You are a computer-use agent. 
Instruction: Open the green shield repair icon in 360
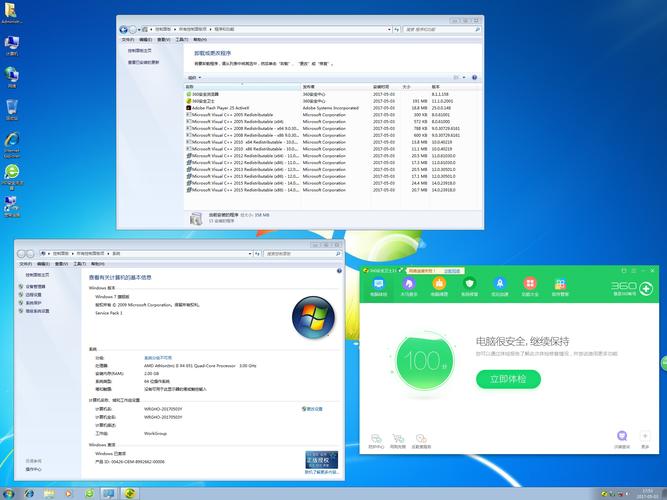pos(470,284)
